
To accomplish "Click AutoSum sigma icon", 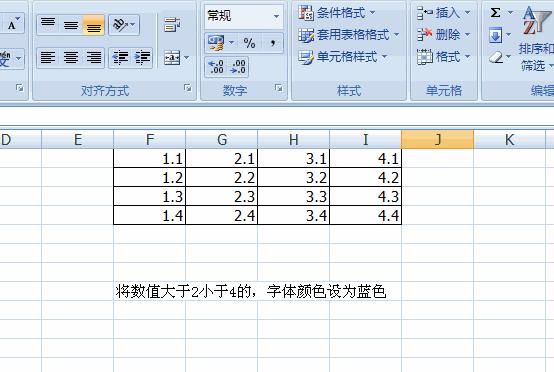I will point(495,13).
